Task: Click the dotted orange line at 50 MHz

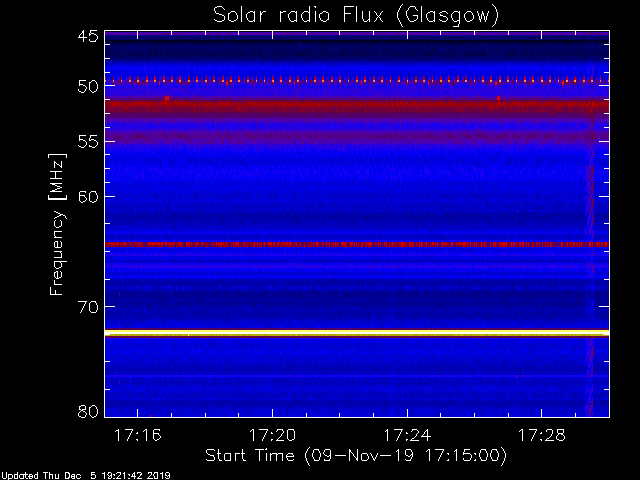Action: point(357,80)
